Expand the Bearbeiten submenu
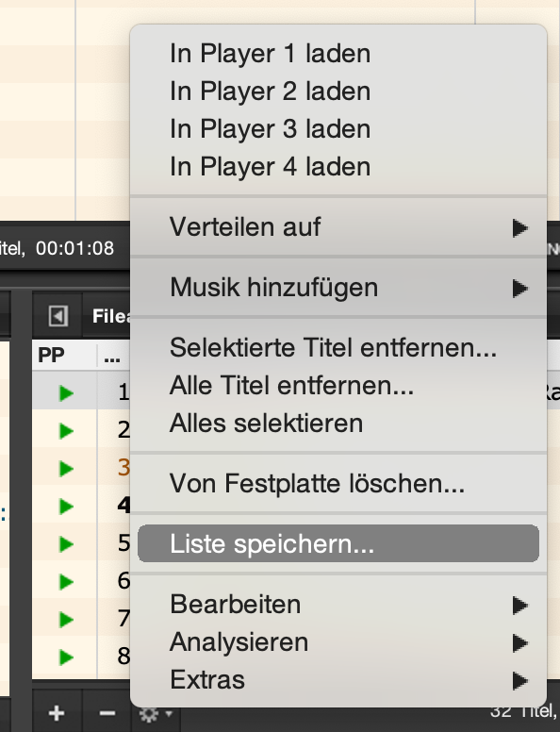560x732 pixels. (338, 605)
